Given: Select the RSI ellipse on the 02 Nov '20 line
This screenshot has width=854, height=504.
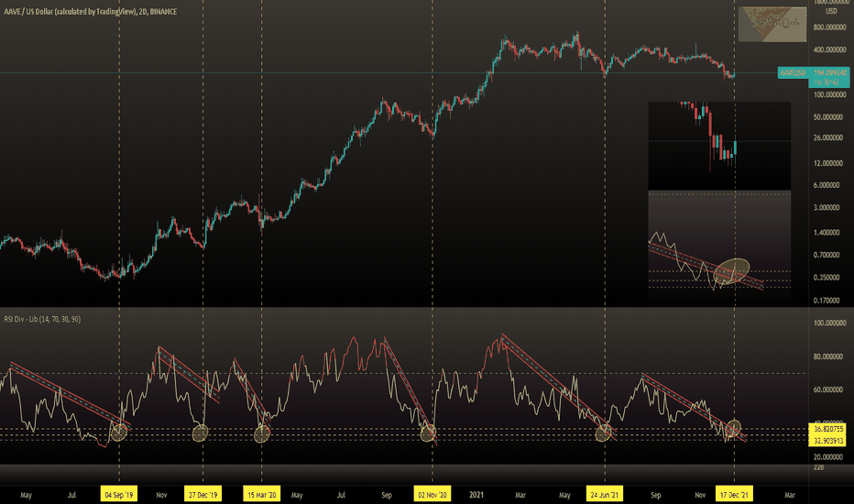Looking at the screenshot, I should pos(428,433).
